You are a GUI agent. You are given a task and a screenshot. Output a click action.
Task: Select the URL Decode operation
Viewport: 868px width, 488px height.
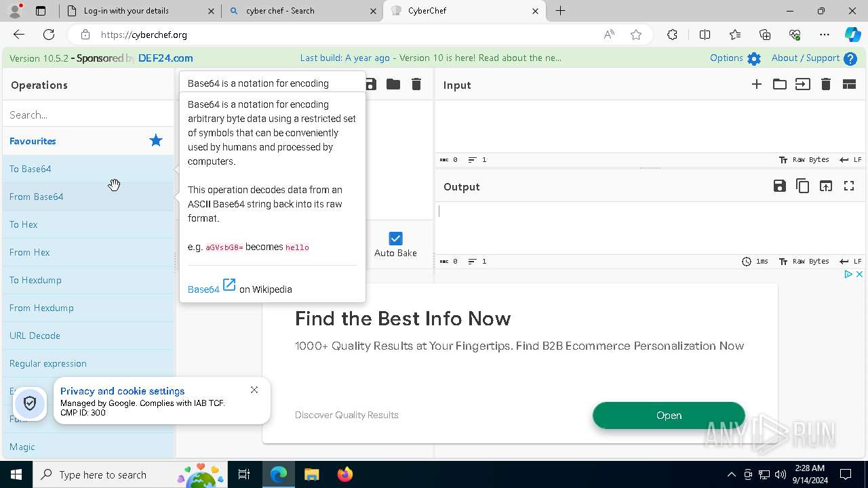pos(88,335)
